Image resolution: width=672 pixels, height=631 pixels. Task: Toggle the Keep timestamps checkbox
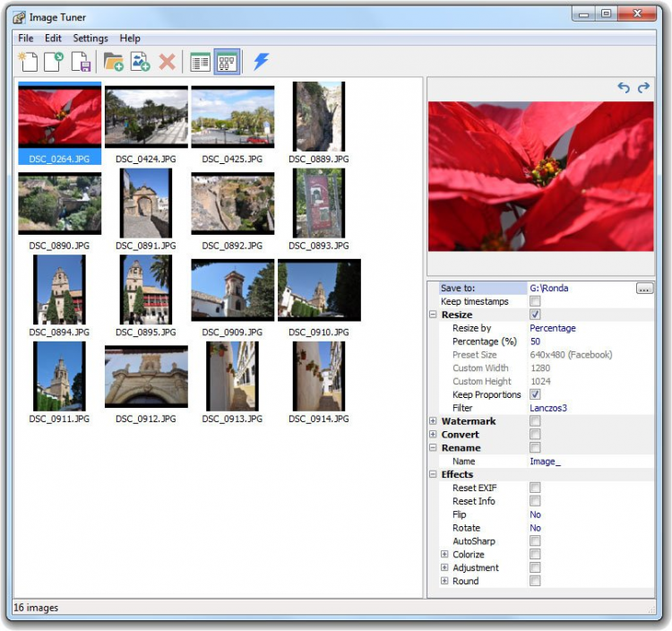pyautogui.click(x=535, y=301)
